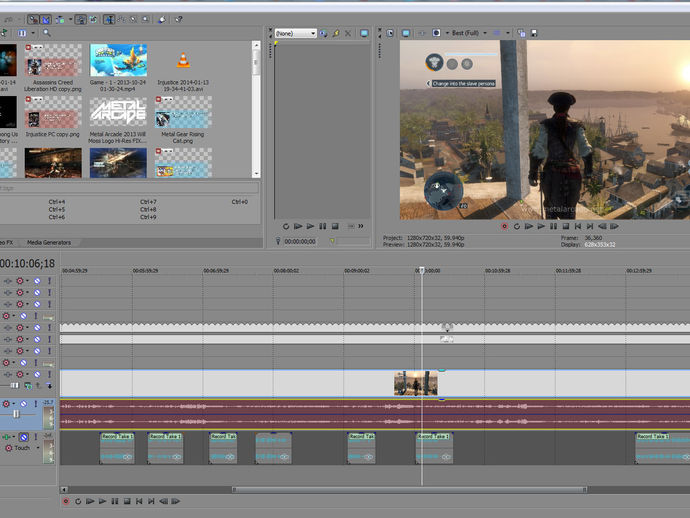Screen dimensions: 690x518
Task: Click play button under video preview
Action: (x=541, y=226)
